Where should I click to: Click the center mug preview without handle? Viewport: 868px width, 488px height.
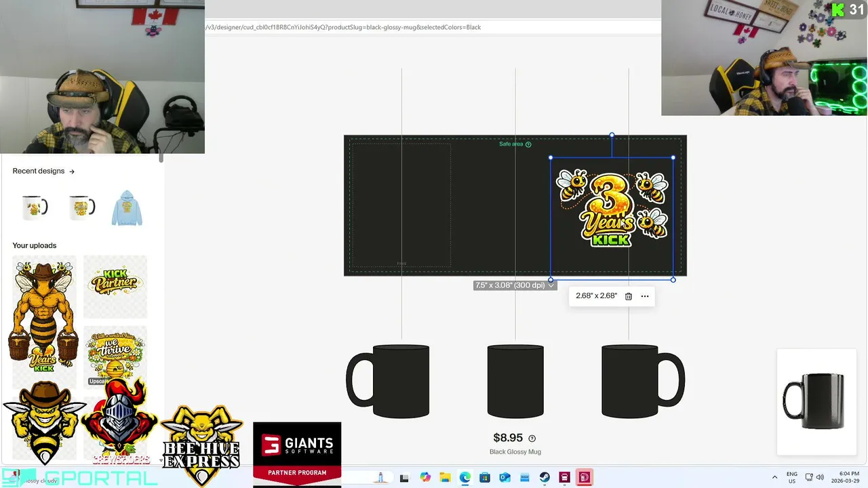point(515,381)
